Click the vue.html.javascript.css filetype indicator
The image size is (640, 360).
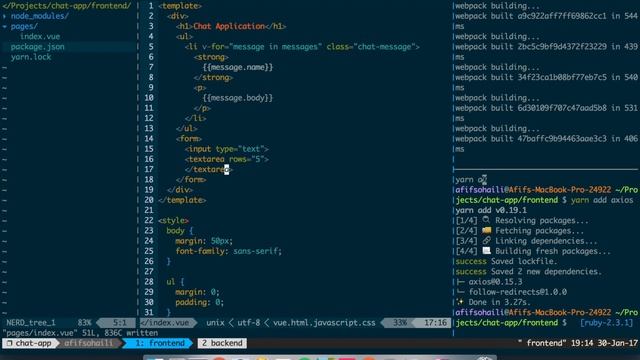pyautogui.click(x=324, y=323)
